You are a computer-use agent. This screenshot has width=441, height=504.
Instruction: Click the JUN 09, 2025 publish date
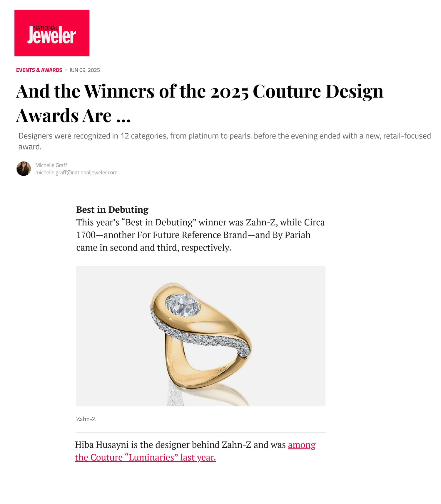(85, 70)
